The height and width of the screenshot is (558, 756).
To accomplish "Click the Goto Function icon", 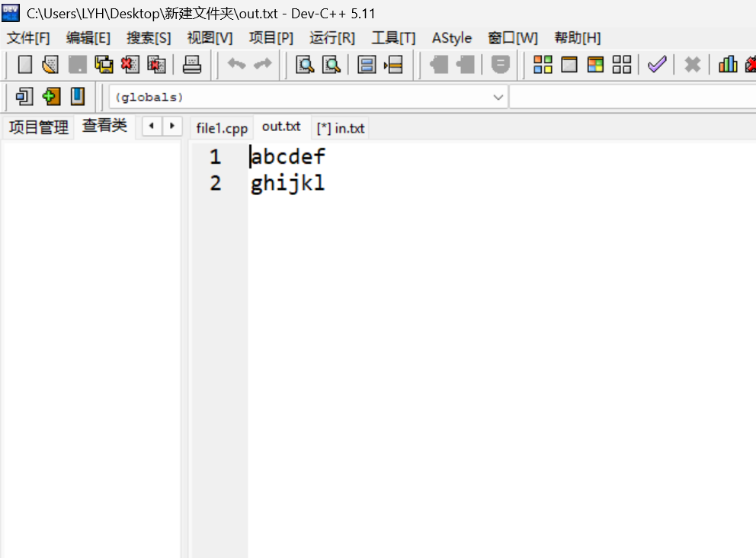I will tap(367, 64).
